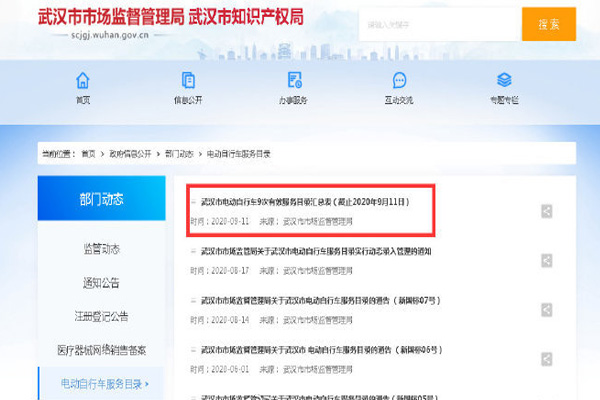Click the orange 搜索 button
600x400 pixels.
pyautogui.click(x=549, y=24)
